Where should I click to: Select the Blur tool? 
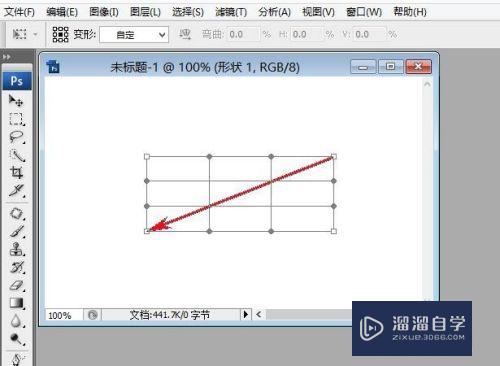[17, 321]
